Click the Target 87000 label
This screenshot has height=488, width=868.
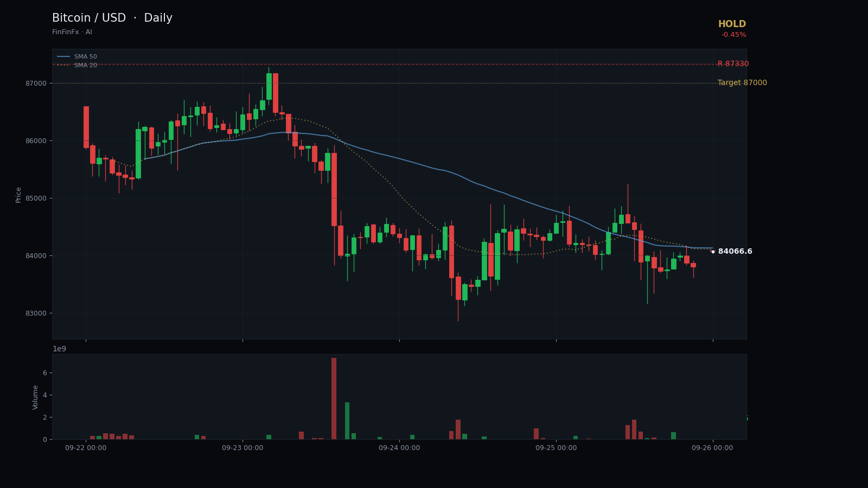[x=742, y=83]
